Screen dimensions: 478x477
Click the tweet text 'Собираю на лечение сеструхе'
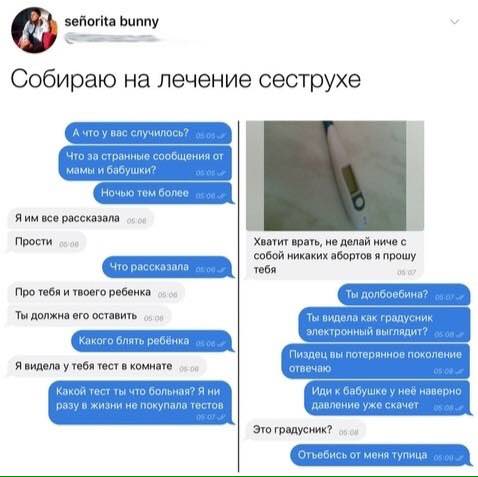(x=186, y=79)
